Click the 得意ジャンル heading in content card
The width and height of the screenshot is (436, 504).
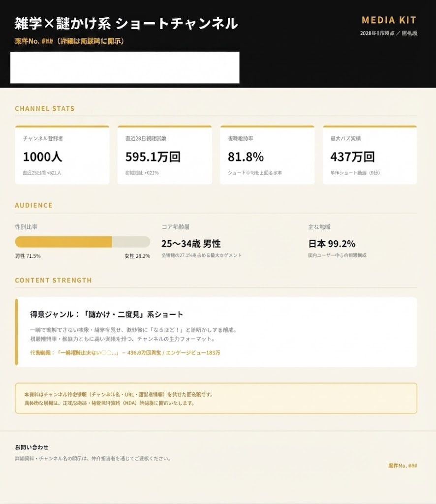pos(107,315)
